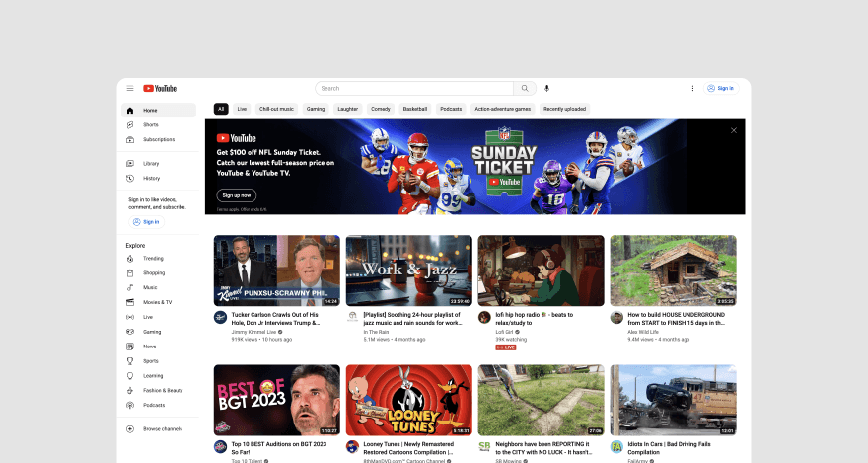Click Sign in button in header
This screenshot has width=868, height=463.
coord(721,88)
